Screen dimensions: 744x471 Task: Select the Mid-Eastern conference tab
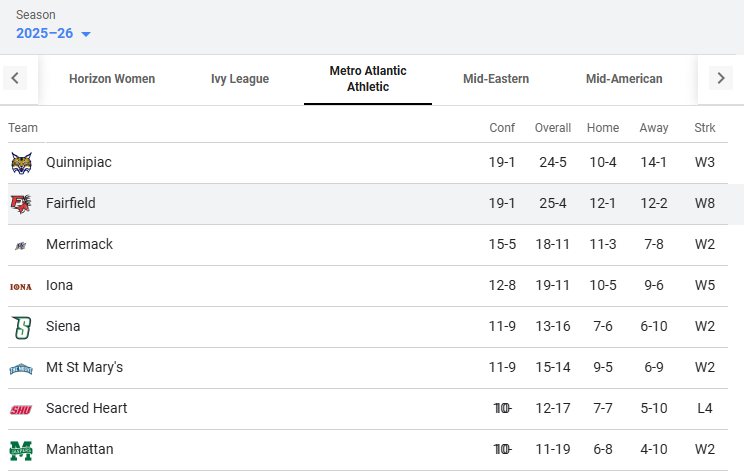click(x=496, y=79)
